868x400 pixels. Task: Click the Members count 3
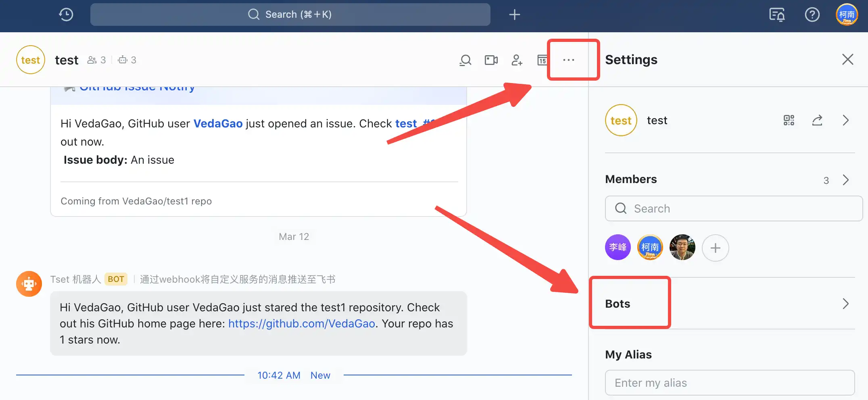(x=826, y=180)
